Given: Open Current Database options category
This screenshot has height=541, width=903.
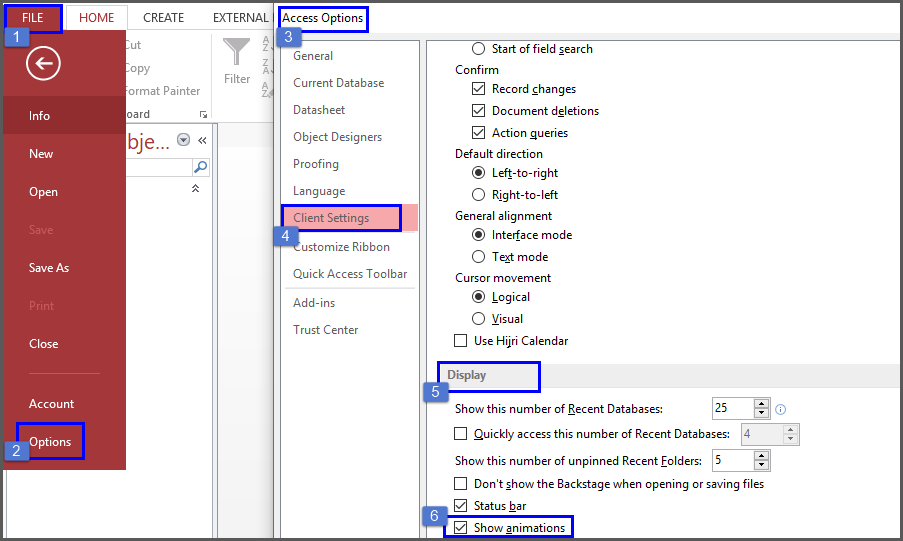Looking at the screenshot, I should coord(339,83).
